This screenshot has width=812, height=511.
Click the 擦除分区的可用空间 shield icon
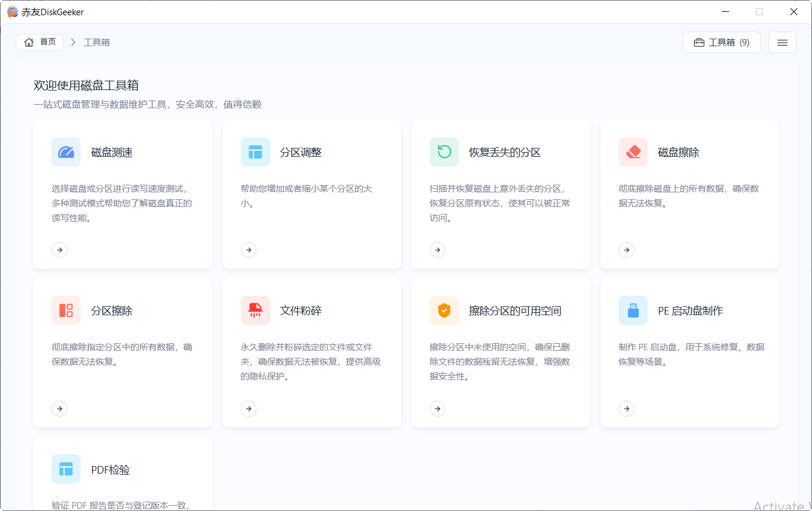point(444,310)
